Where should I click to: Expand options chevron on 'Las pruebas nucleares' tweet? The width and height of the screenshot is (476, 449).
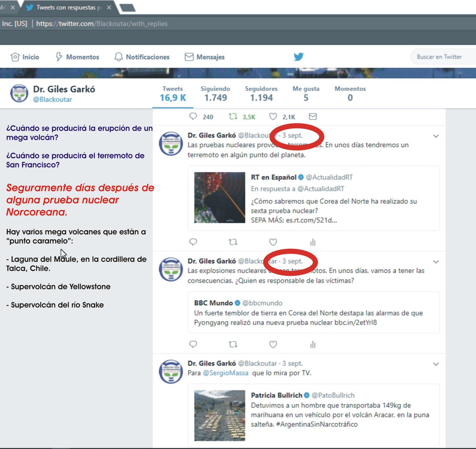tap(436, 136)
